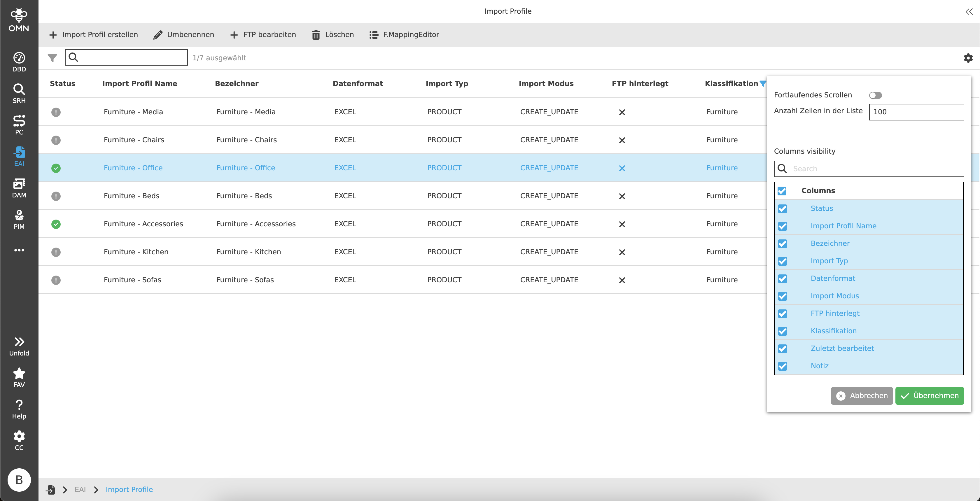Click the table filter funnel icon
This screenshot has height=501, width=980.
(x=52, y=58)
